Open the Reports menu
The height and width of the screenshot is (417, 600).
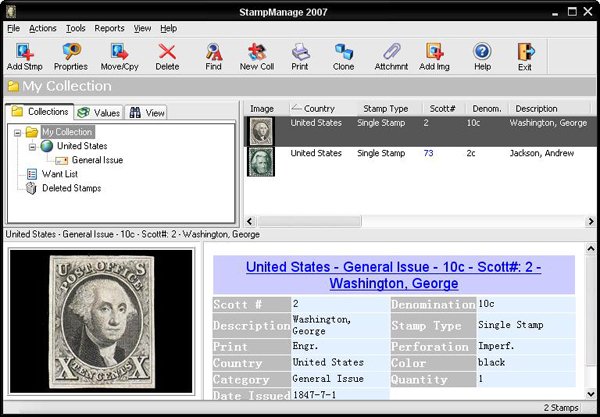point(109,28)
